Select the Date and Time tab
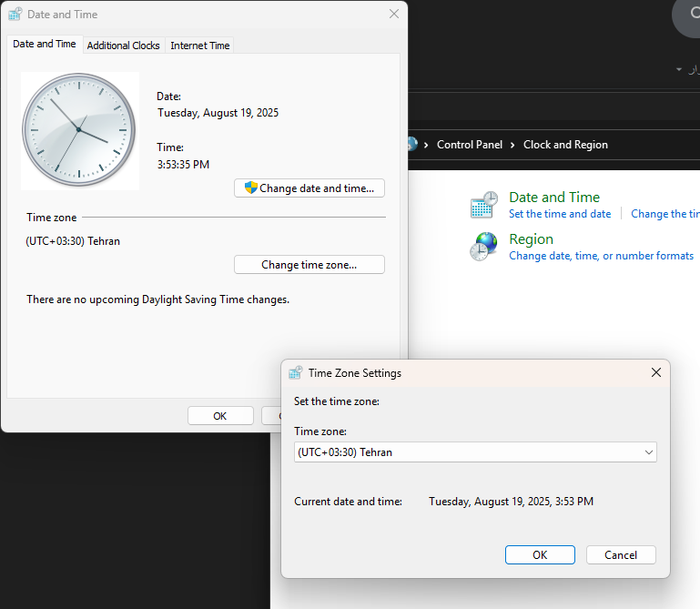This screenshot has height=609, width=700. [44, 44]
